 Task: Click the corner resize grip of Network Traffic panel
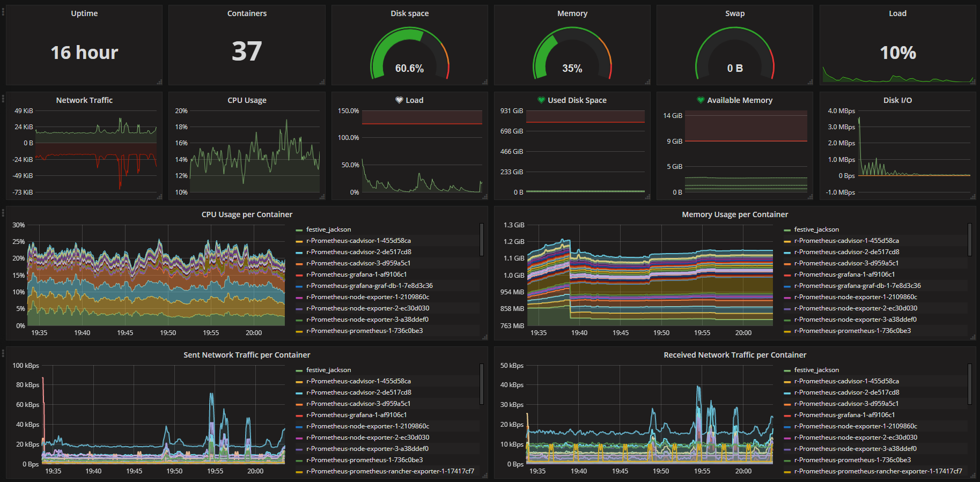click(x=159, y=197)
